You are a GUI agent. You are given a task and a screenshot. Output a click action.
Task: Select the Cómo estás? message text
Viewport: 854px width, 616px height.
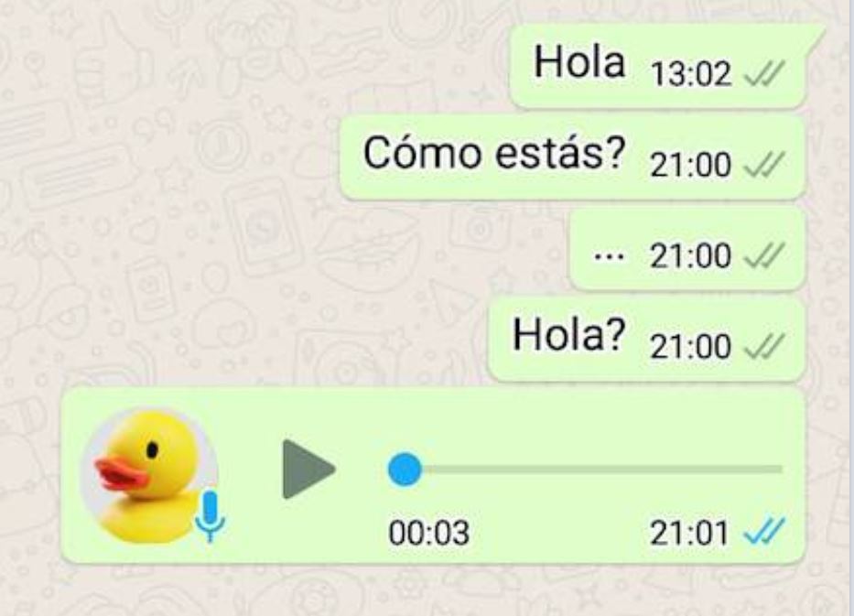click(494, 153)
